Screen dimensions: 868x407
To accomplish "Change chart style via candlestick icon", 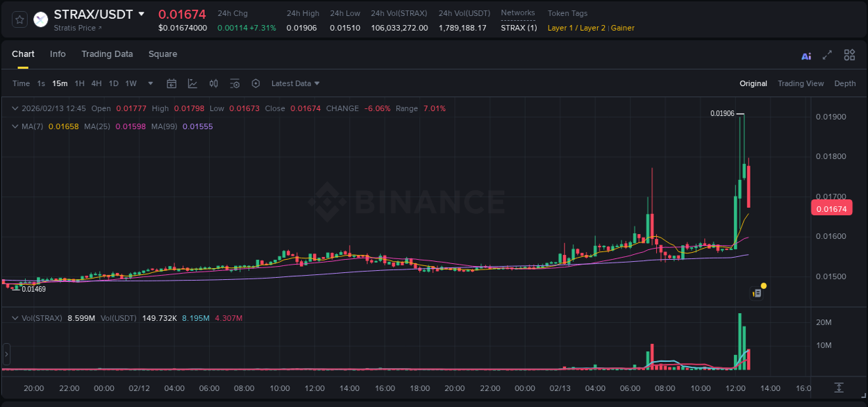I will (x=213, y=83).
